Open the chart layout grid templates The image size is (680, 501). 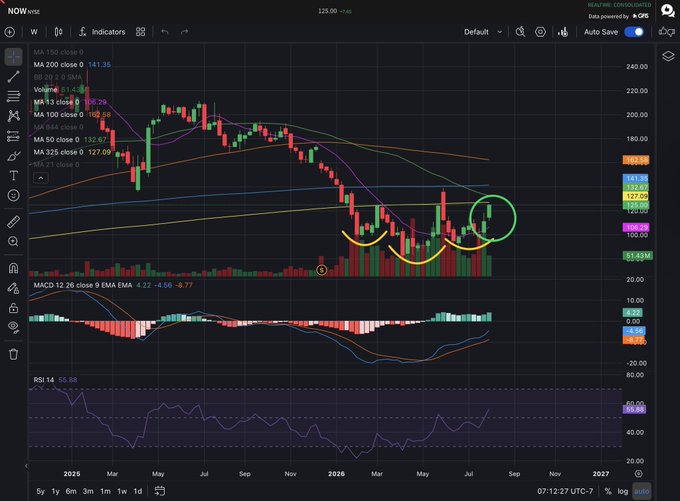(x=141, y=32)
